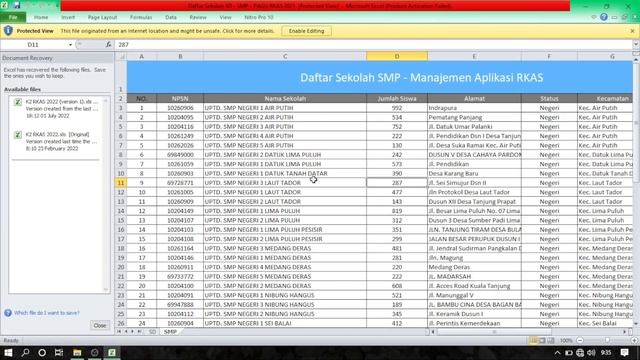The height and width of the screenshot is (360, 640).
Task: Click cell 'UPTD. SMP NEGERI 5 MEDANG DERAS'
Action: click(285, 276)
